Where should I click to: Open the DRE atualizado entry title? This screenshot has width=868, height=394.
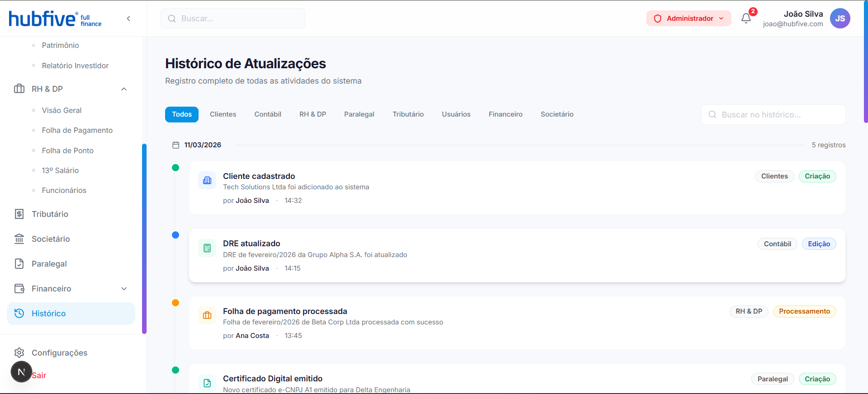tap(251, 244)
